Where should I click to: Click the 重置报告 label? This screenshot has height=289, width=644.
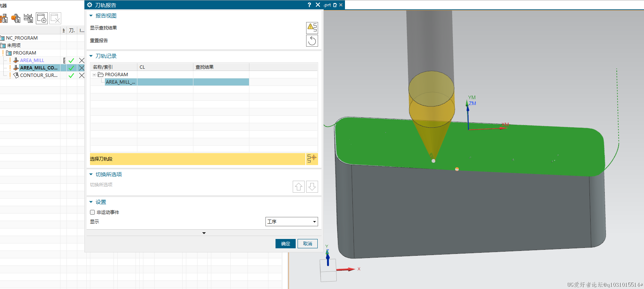pos(99,40)
